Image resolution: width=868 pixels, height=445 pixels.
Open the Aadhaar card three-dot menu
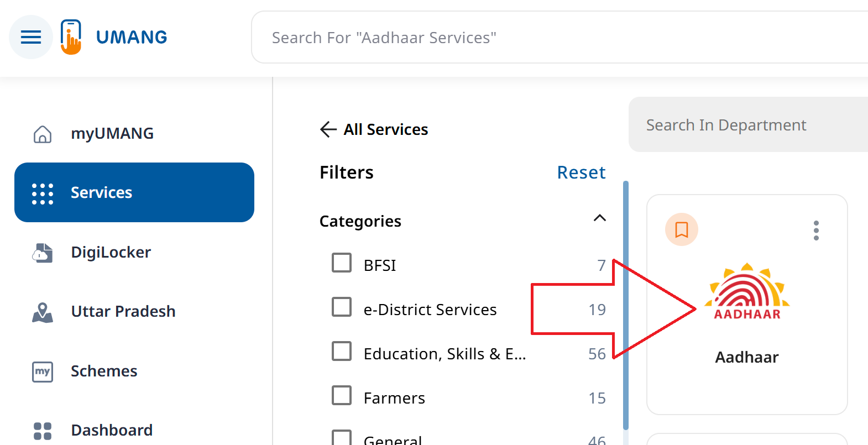[816, 231]
